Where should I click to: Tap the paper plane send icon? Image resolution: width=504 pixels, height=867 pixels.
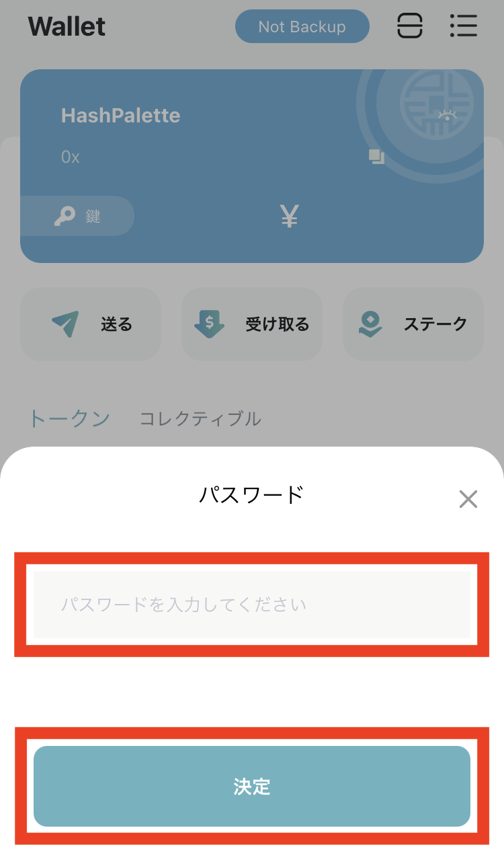point(65,324)
